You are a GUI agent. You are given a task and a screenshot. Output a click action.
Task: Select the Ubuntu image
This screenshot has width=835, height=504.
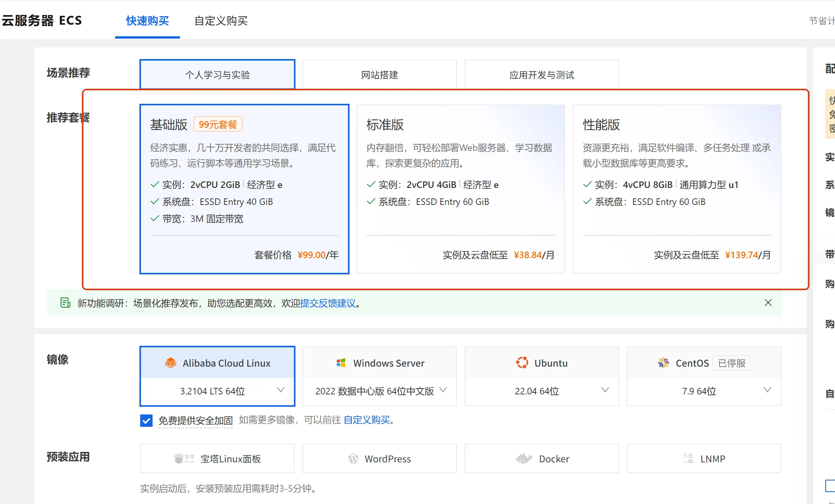click(542, 363)
